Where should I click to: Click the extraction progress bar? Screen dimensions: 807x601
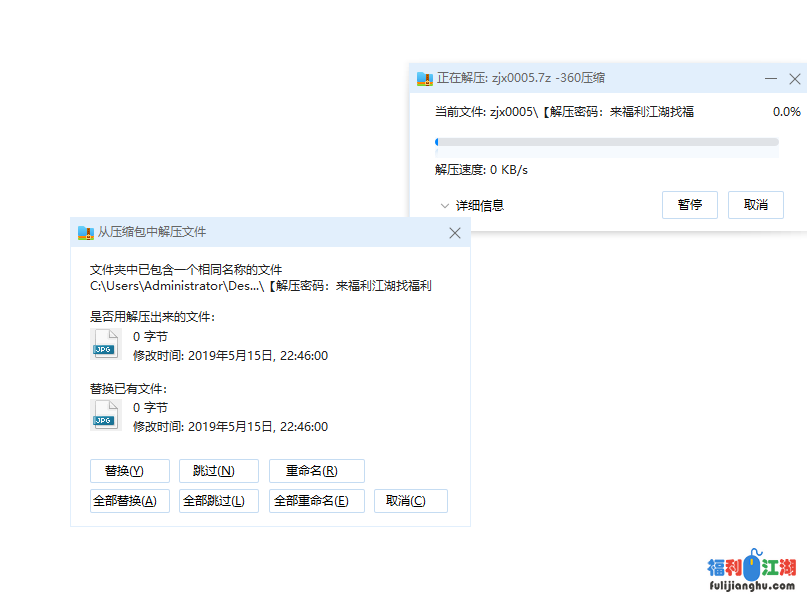(605, 141)
